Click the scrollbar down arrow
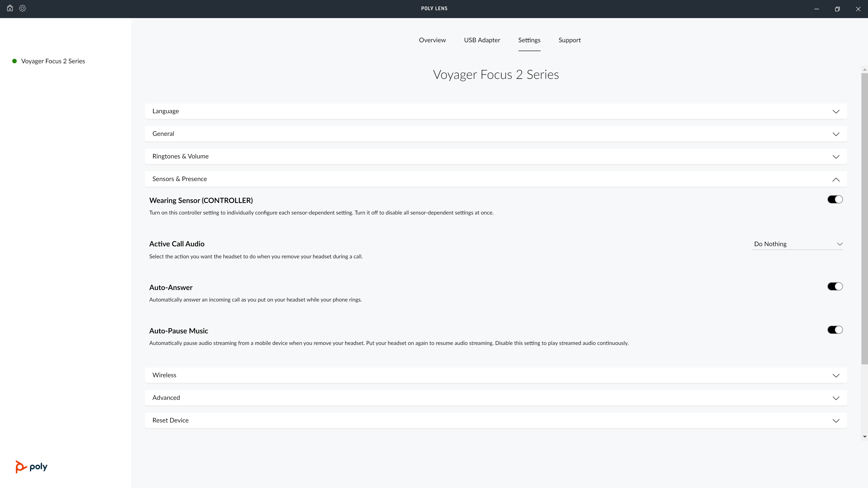The width and height of the screenshot is (868, 488). (865, 436)
